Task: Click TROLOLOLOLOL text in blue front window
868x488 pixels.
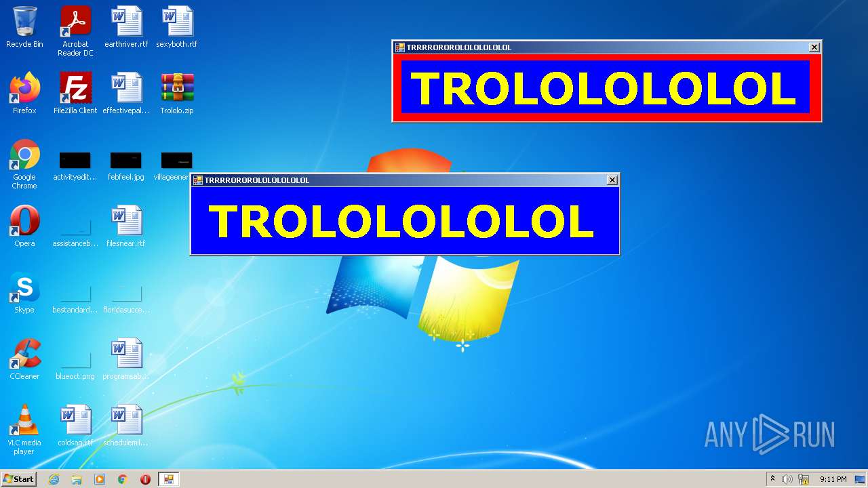Action: pyautogui.click(x=401, y=221)
